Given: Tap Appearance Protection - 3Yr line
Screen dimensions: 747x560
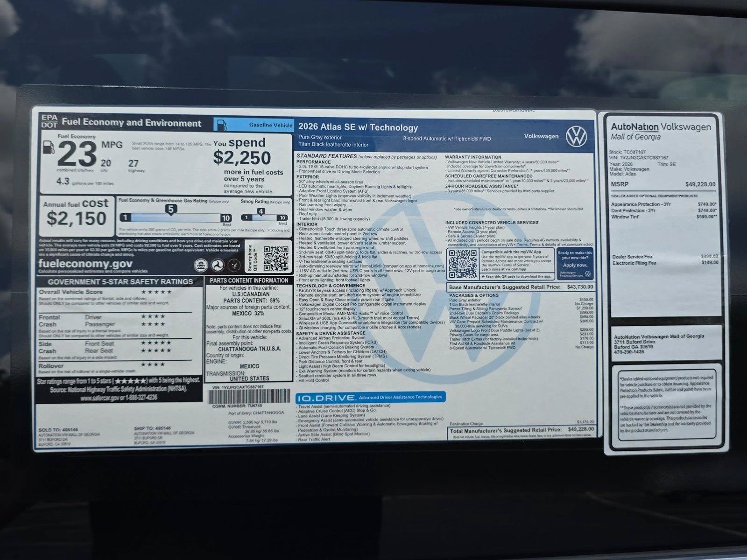Looking at the screenshot, I should point(663,204).
